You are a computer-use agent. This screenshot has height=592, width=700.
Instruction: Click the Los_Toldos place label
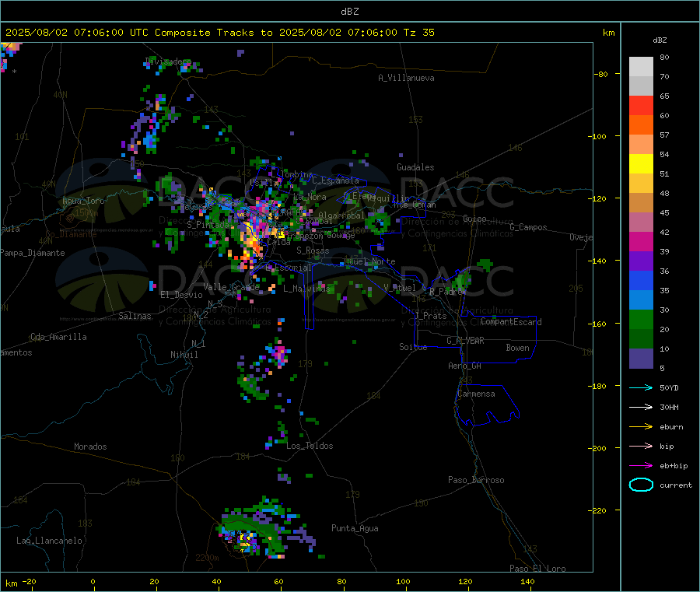310,446
